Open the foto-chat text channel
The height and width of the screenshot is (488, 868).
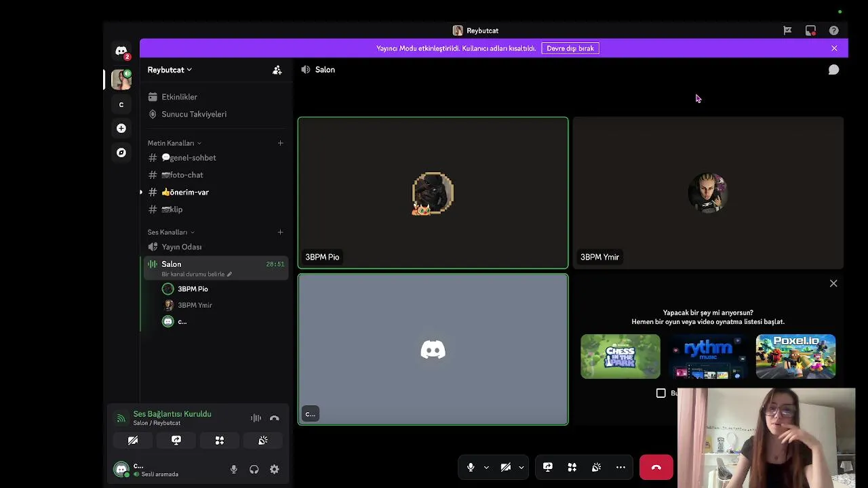coord(216,175)
